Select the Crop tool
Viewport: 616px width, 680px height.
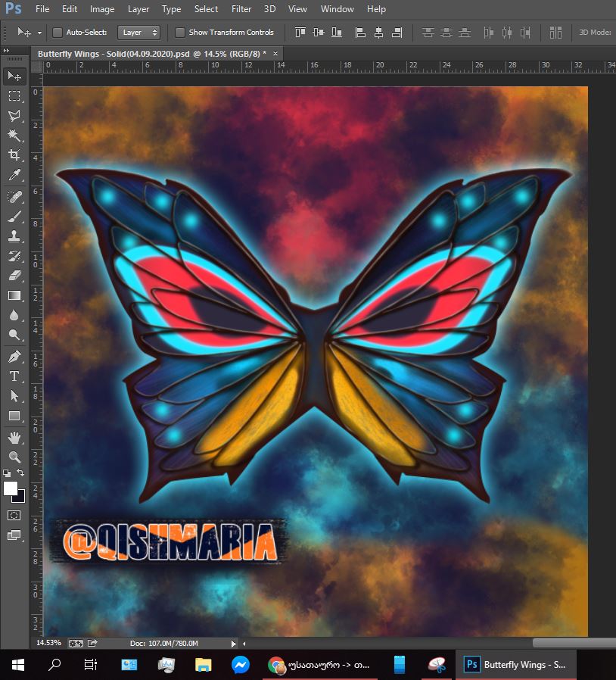pos(14,154)
